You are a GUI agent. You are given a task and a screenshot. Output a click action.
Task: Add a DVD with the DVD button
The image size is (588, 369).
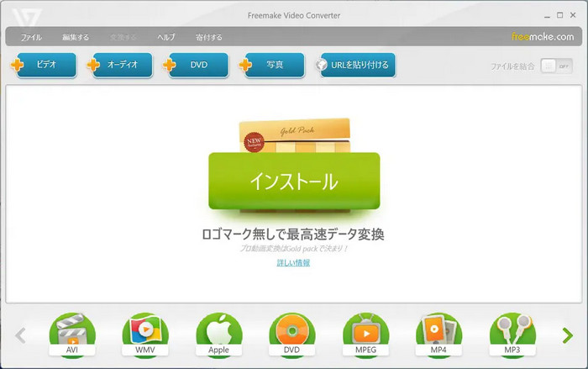click(196, 65)
